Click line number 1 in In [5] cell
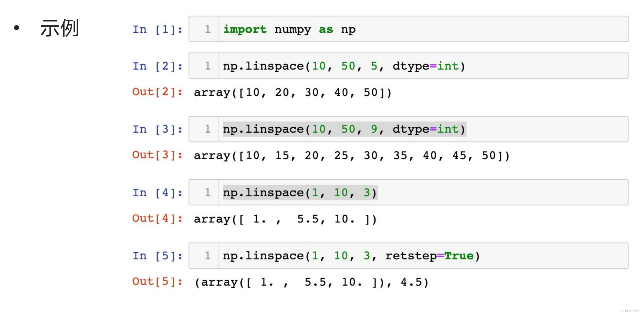This screenshot has height=315, width=644. (208, 256)
